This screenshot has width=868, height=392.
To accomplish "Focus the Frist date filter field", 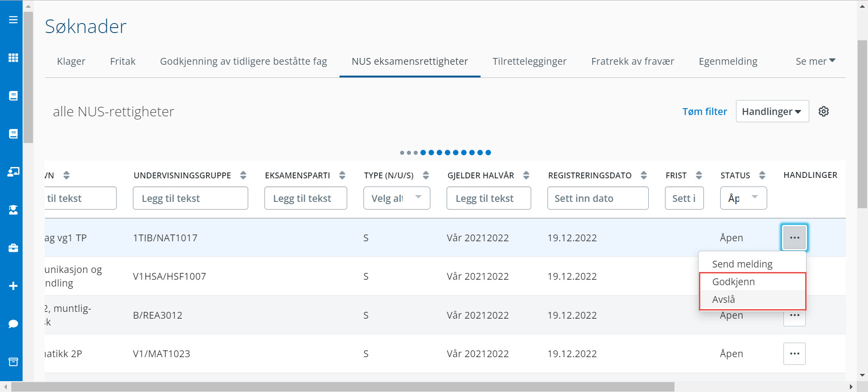I will (684, 198).
